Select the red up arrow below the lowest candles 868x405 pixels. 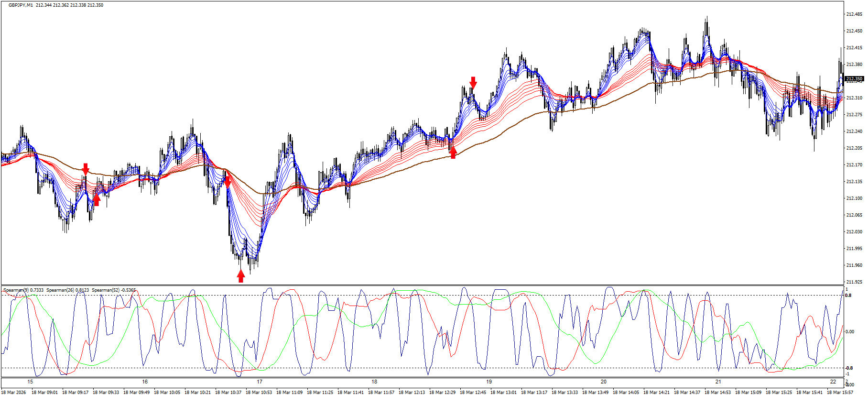tap(241, 276)
